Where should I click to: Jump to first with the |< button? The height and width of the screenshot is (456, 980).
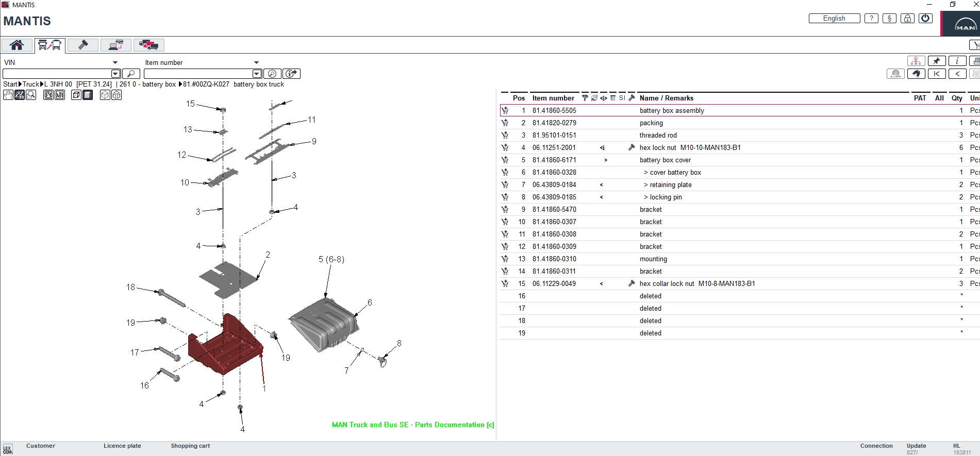(x=937, y=74)
